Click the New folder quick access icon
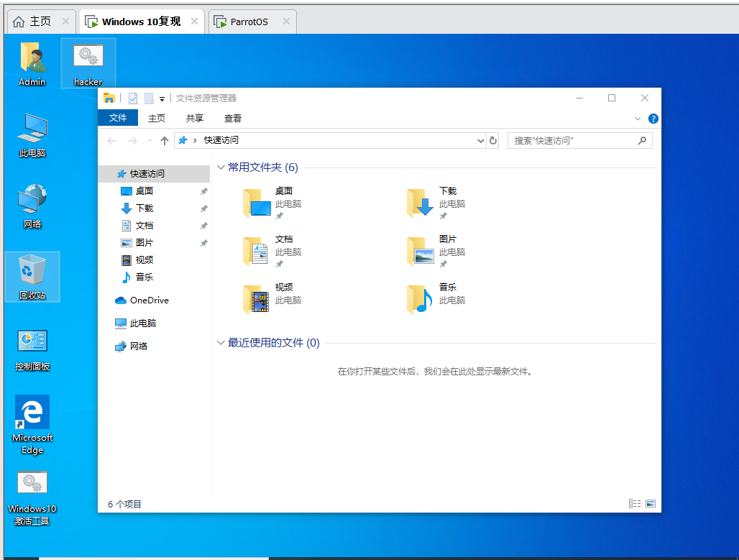 coord(149,98)
